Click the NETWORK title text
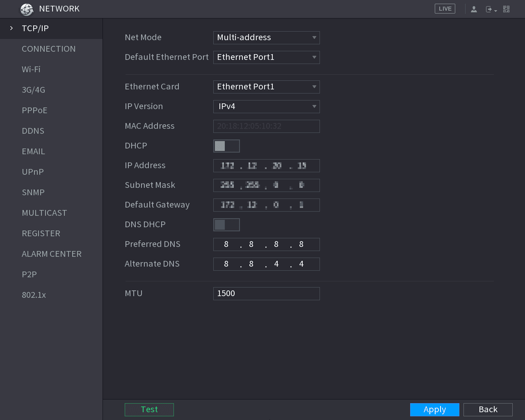525x420 pixels. click(59, 9)
